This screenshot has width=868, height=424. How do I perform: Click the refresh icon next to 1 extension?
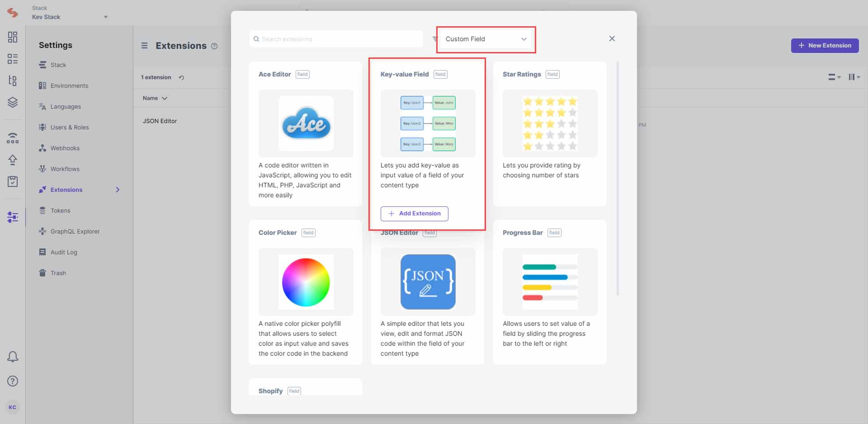[x=181, y=78]
